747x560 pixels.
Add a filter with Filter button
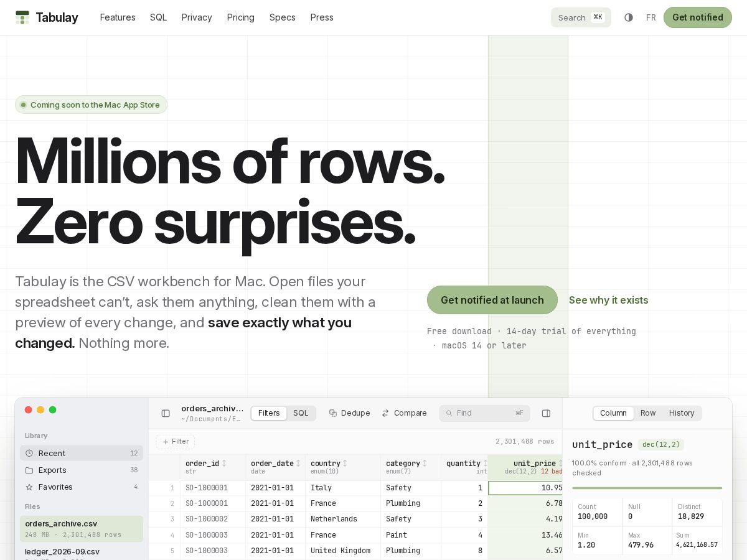(176, 442)
